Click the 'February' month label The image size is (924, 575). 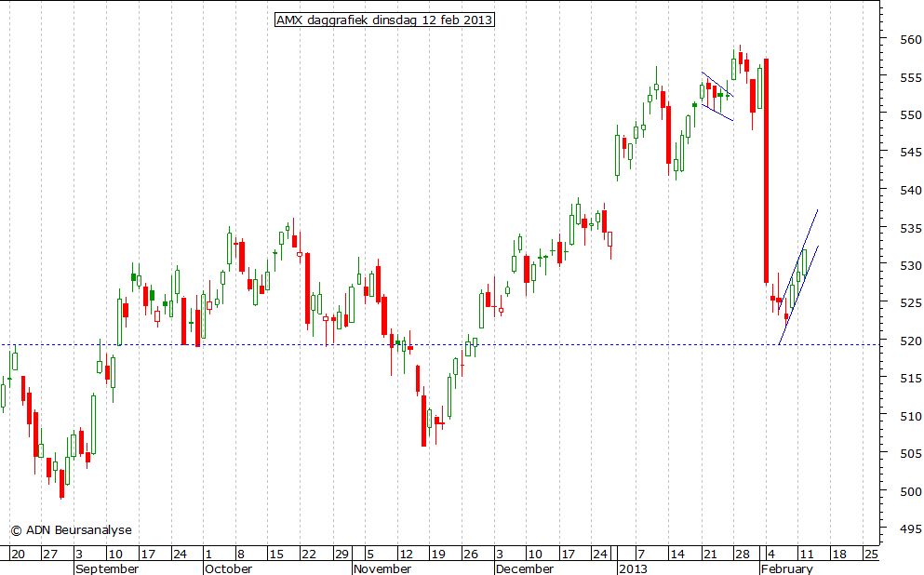786,568
